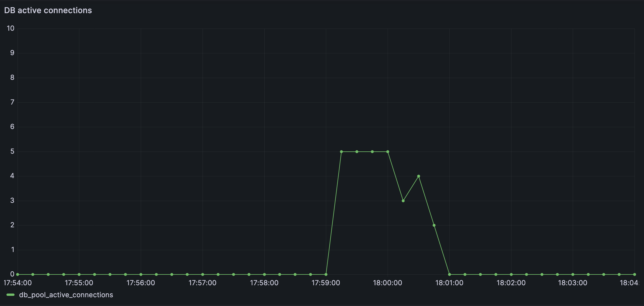The image size is (644, 306).
Task: Open the panel menu on DB active connections title
Action: (x=48, y=10)
